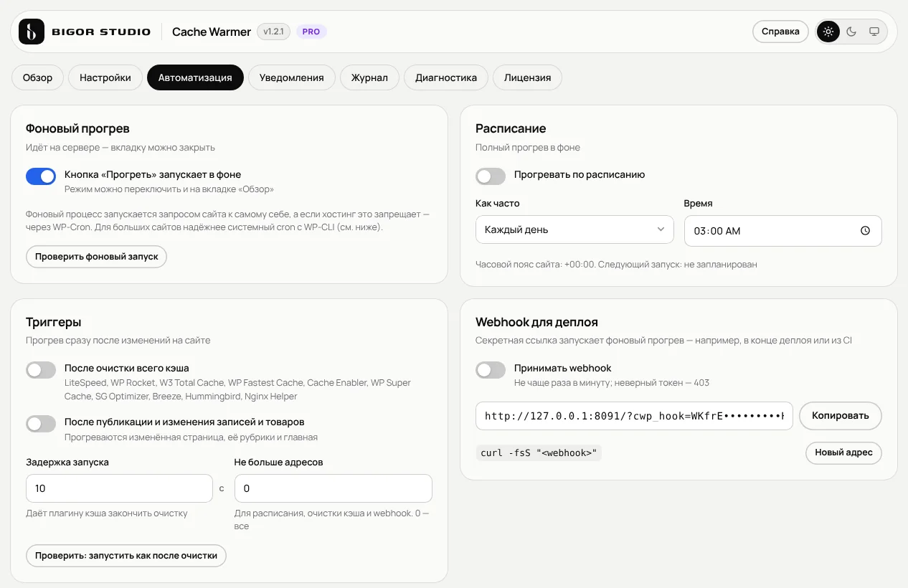This screenshot has width=908, height=588.
Task: Click «Проверить: запустить как после очистки»
Action: [x=126, y=555]
